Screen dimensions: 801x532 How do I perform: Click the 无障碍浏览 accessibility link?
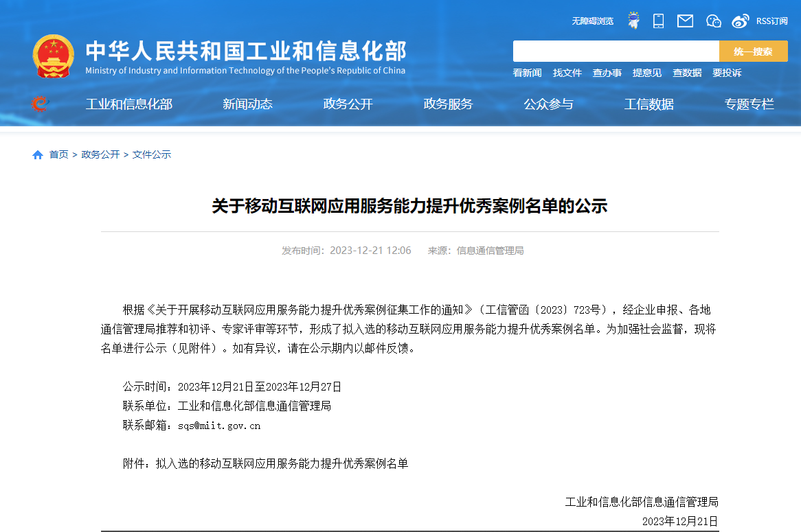click(592, 21)
